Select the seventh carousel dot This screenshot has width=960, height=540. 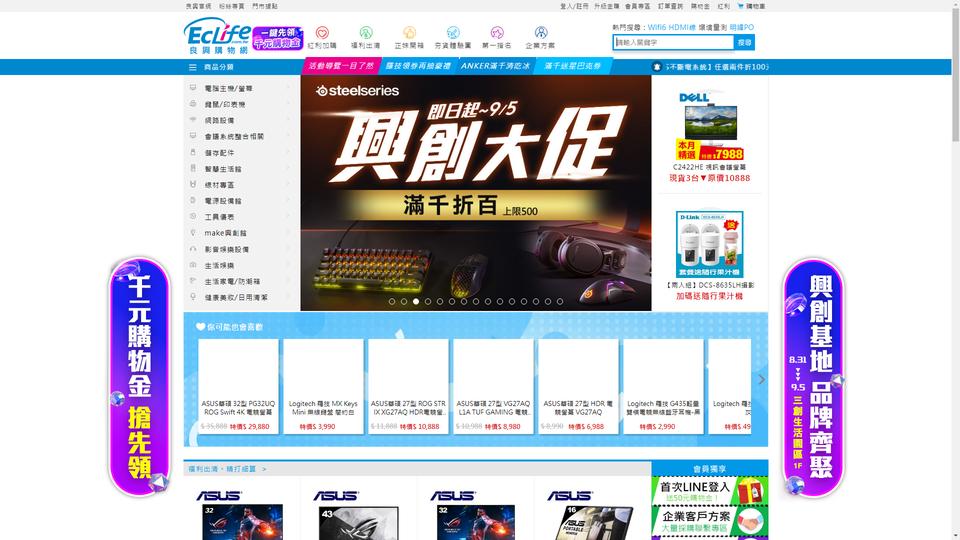pyautogui.click(x=464, y=301)
